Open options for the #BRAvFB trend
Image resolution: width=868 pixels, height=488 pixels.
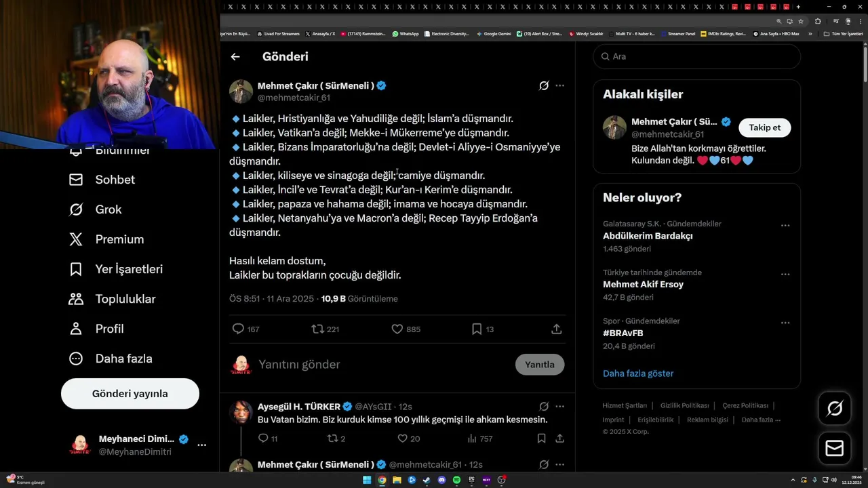[x=785, y=323]
